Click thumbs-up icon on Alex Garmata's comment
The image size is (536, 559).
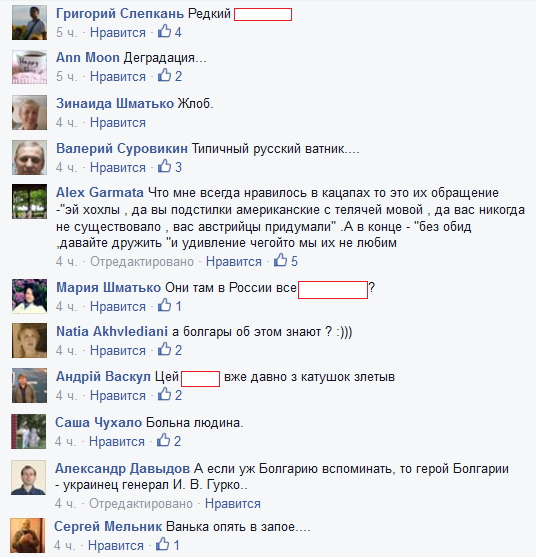tap(280, 260)
